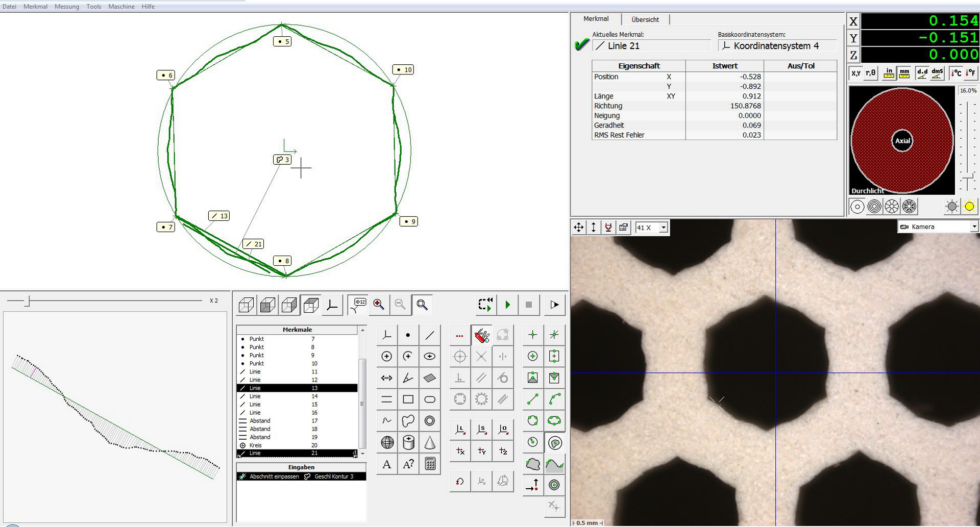The width and height of the screenshot is (980, 527).
Task: Select the cone measurement tool
Action: point(430,442)
